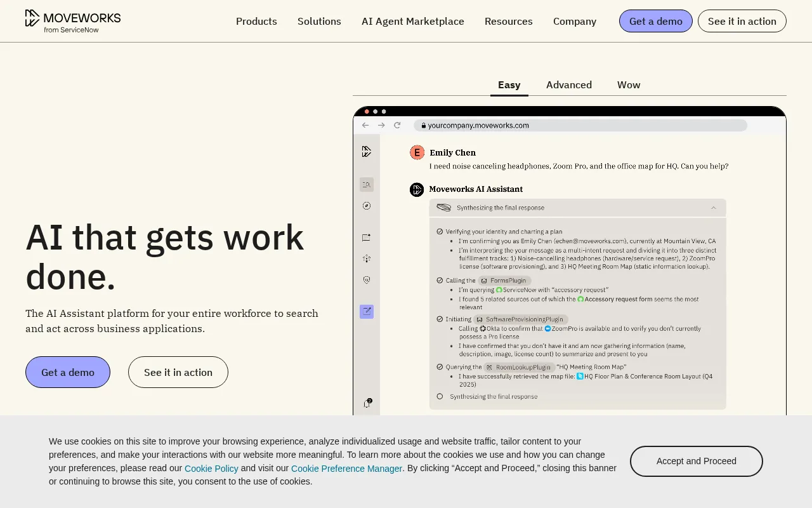Viewport: 812px width, 508px height.
Task: Click check icon beside Initiating SoftwareProvisioningPlugin
Action: 440,319
